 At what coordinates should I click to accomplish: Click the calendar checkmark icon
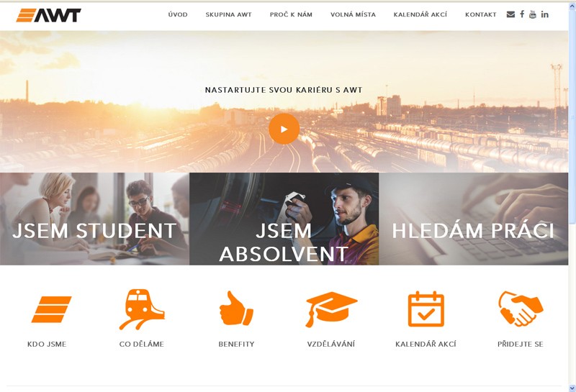tap(426, 309)
